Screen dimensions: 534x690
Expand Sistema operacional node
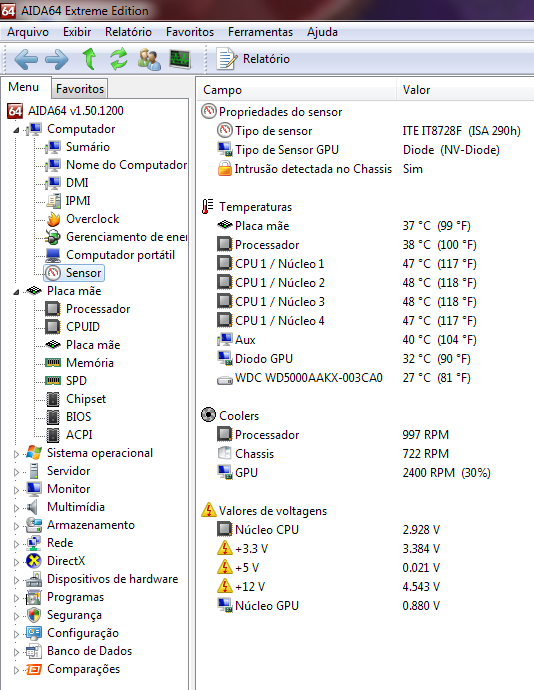pos(16,454)
